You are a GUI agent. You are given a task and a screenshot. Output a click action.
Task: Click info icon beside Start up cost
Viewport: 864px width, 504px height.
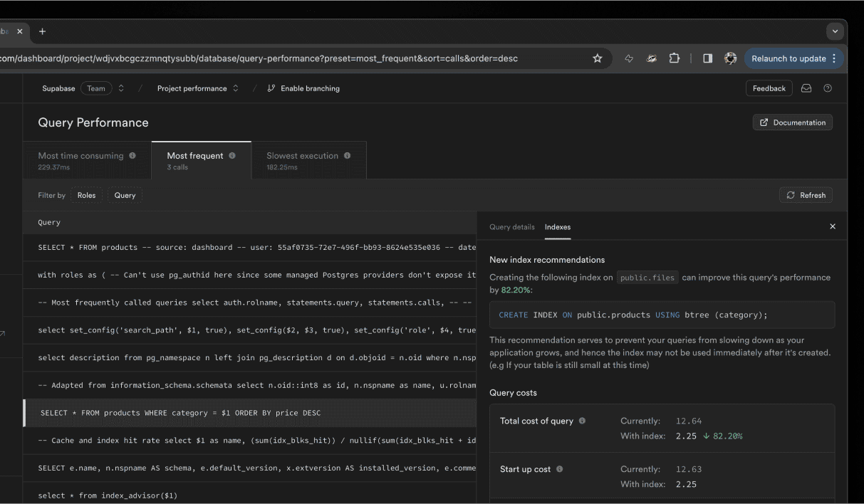(559, 469)
